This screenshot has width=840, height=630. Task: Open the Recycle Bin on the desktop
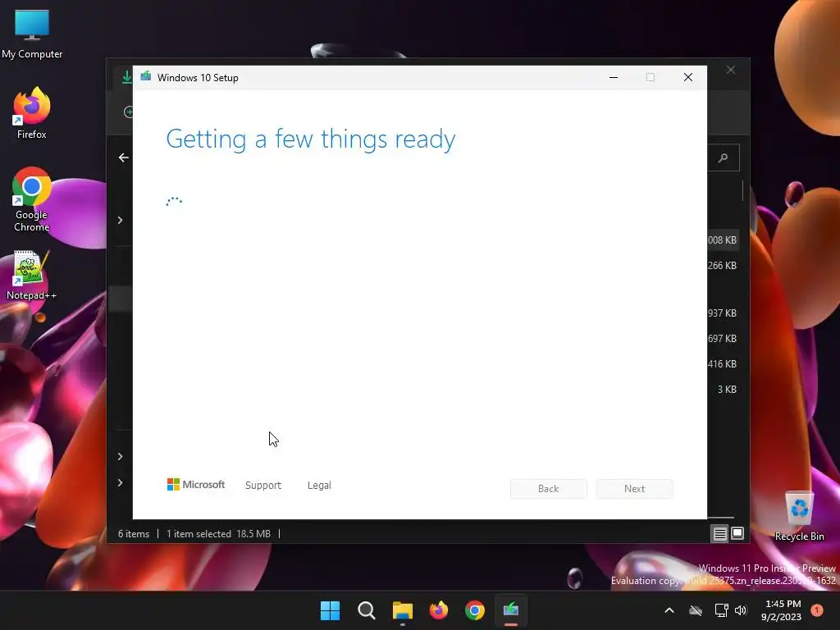point(799,516)
